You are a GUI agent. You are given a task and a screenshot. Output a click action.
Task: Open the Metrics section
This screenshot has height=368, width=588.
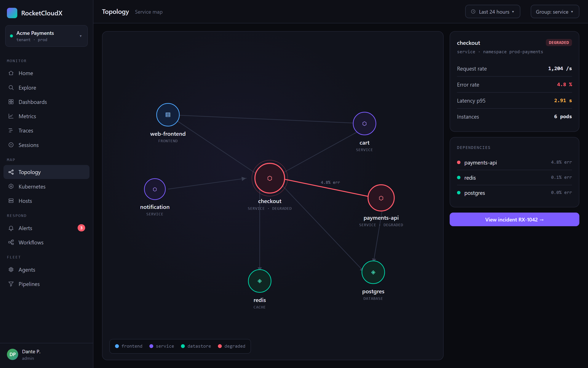[x=46, y=116]
